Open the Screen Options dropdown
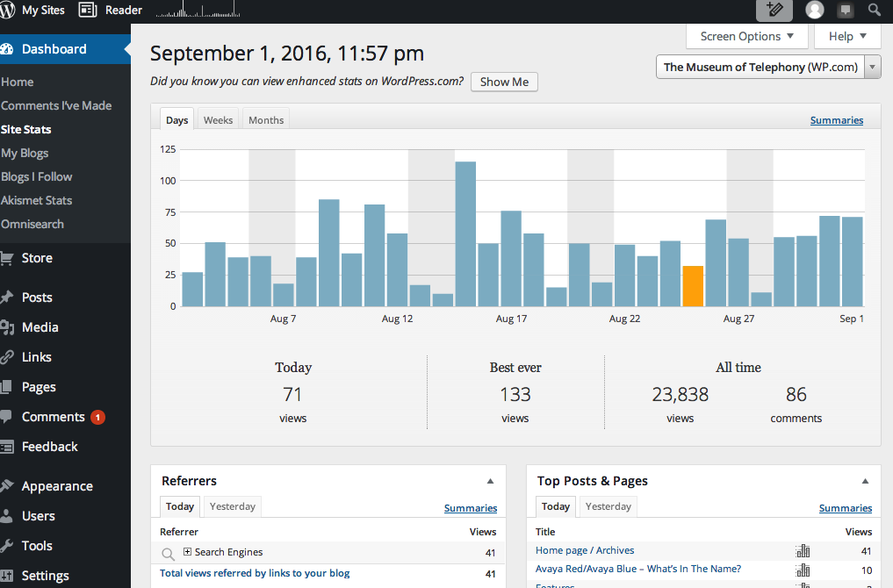The image size is (893, 588). point(746,37)
